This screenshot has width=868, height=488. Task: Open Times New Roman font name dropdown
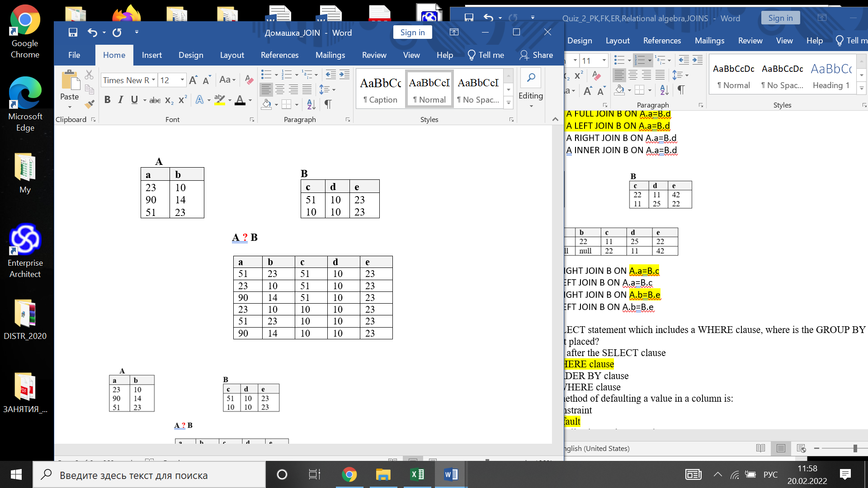point(154,80)
